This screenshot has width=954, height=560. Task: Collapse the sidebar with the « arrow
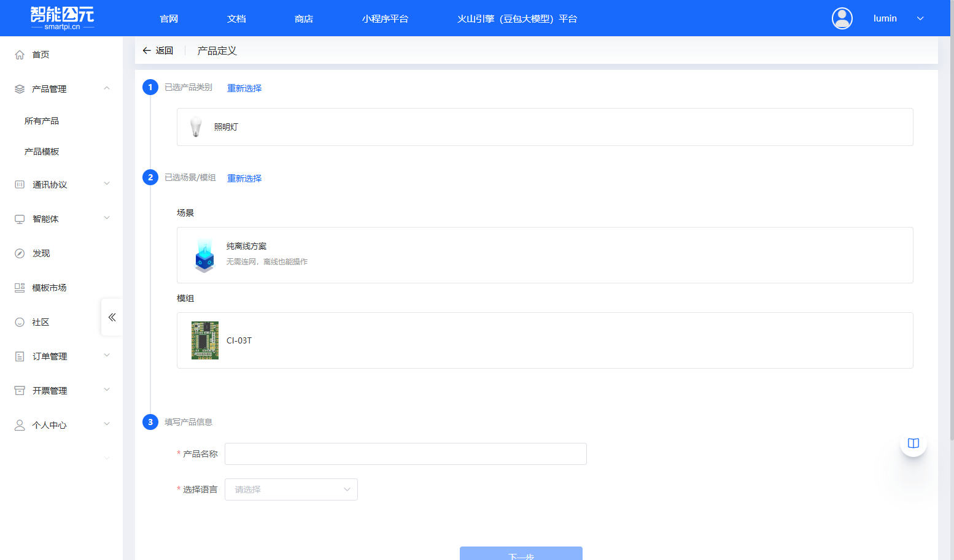112,317
